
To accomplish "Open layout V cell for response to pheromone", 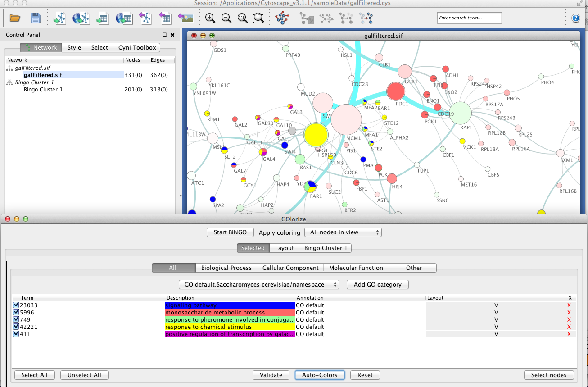I will [496, 320].
